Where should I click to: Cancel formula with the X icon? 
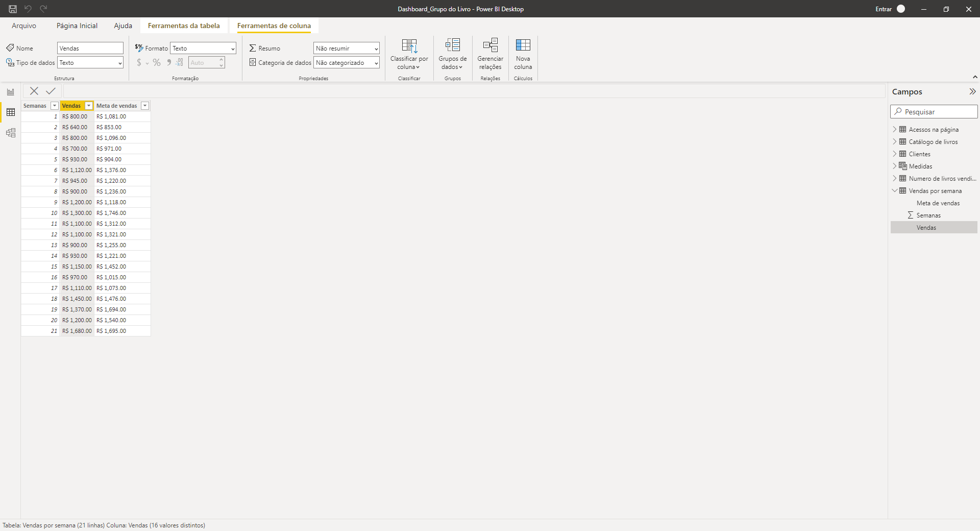[x=34, y=91]
